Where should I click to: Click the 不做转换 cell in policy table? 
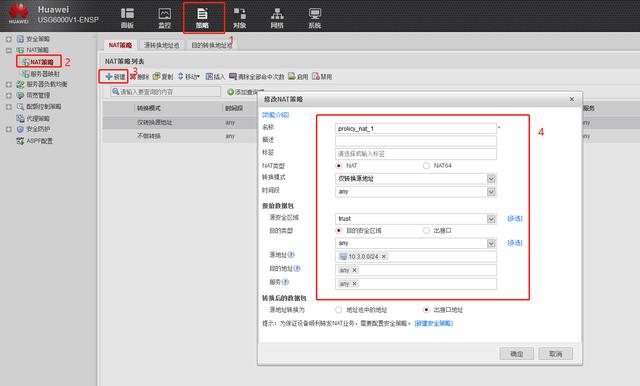tap(149, 136)
